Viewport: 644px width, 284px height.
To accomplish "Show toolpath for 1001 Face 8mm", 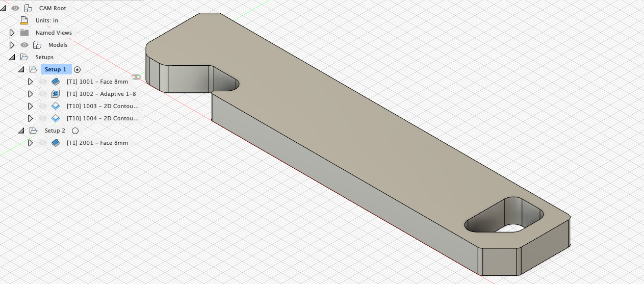I will [x=43, y=82].
